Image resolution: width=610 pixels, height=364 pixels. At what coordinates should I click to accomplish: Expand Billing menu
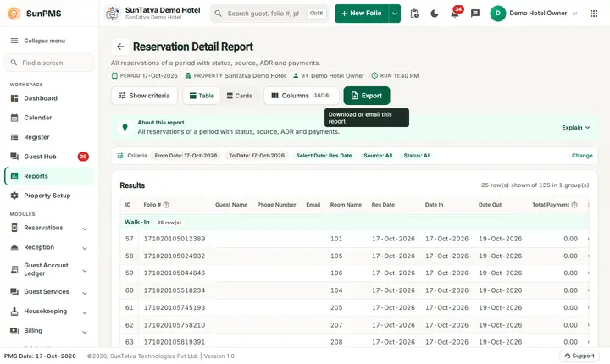[85, 332]
